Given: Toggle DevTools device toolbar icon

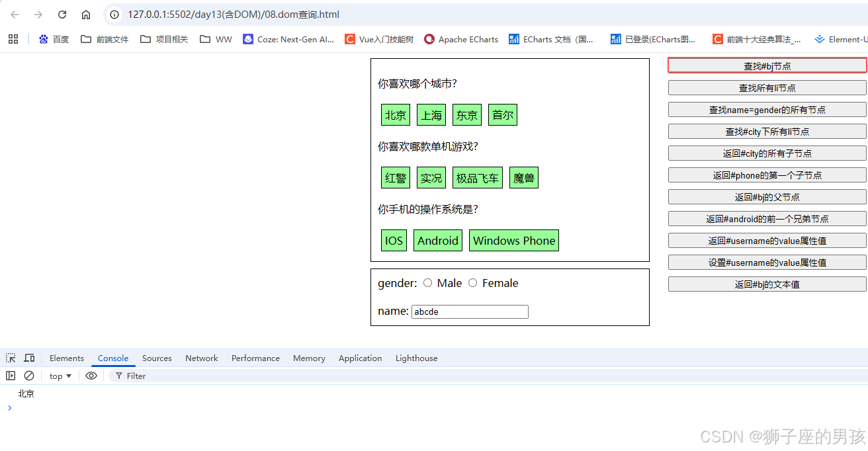Looking at the screenshot, I should point(29,358).
